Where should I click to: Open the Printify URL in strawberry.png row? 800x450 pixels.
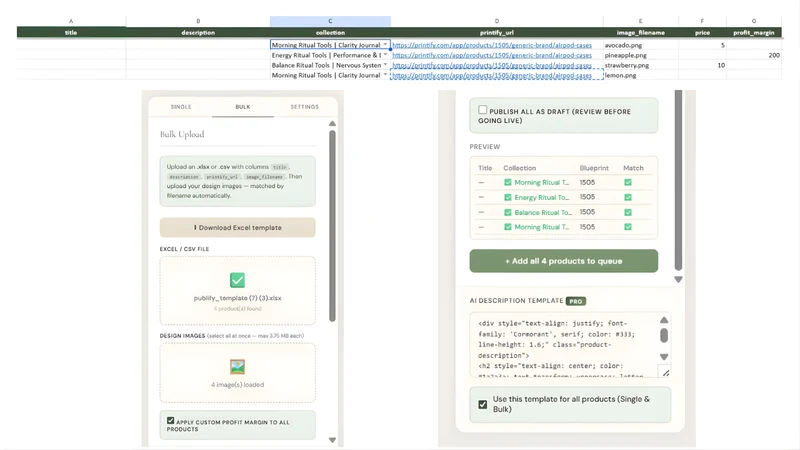pos(492,65)
